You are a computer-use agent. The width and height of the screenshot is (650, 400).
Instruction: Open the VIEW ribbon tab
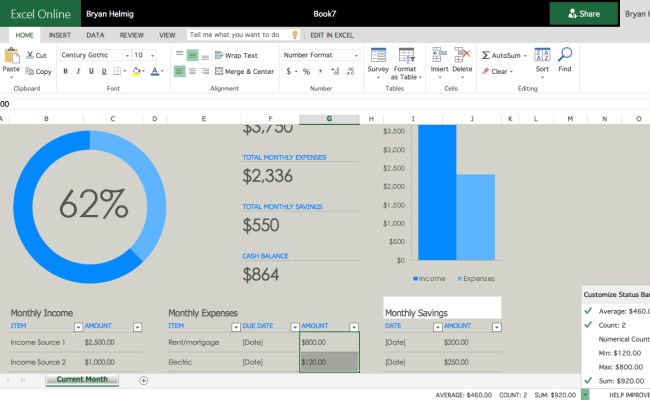click(x=167, y=35)
